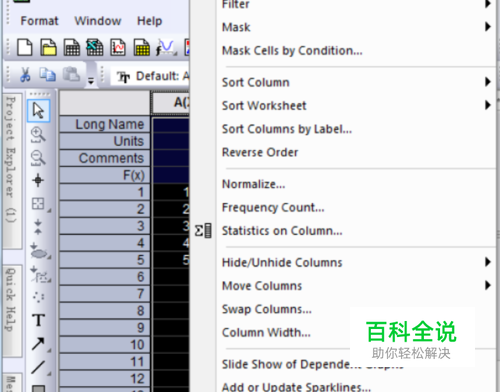
Task: Choose Sort Columns by Label
Action: pos(287,129)
